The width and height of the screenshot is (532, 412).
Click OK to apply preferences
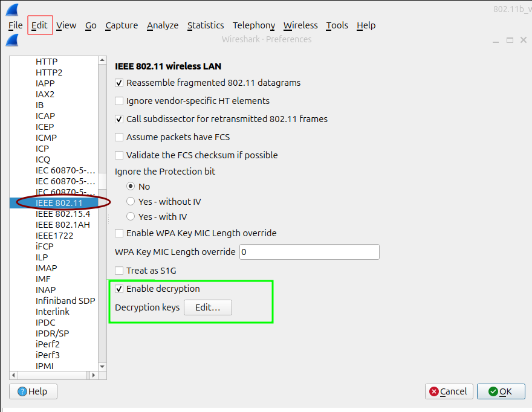501,391
